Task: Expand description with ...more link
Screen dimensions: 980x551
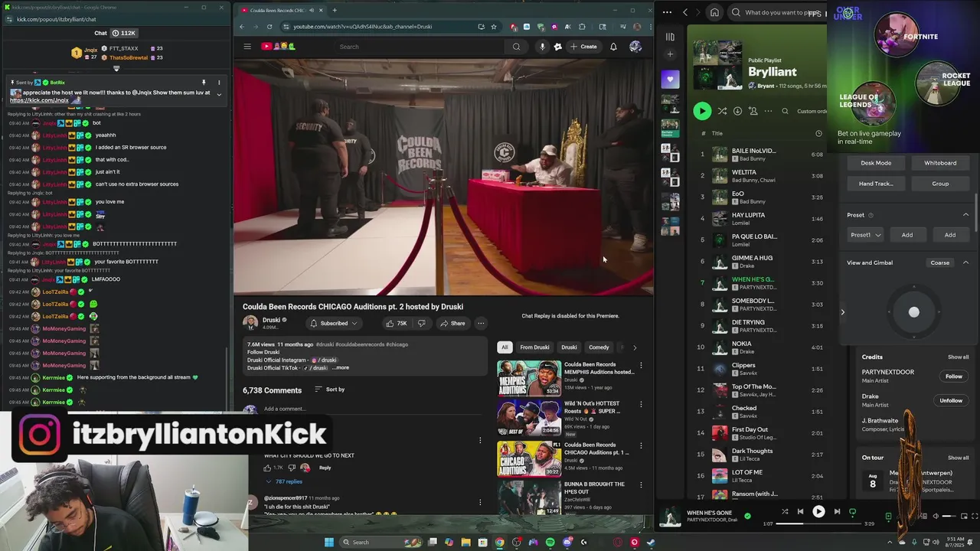Action: pyautogui.click(x=341, y=368)
